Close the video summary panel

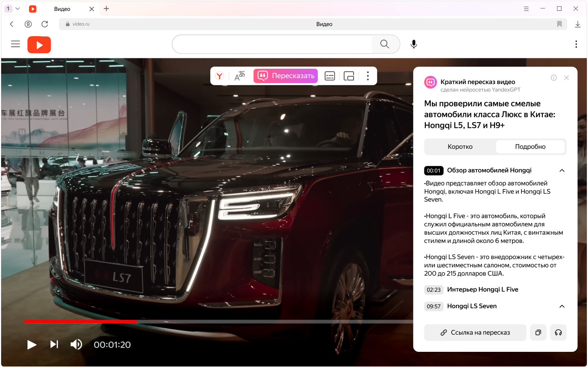[567, 78]
